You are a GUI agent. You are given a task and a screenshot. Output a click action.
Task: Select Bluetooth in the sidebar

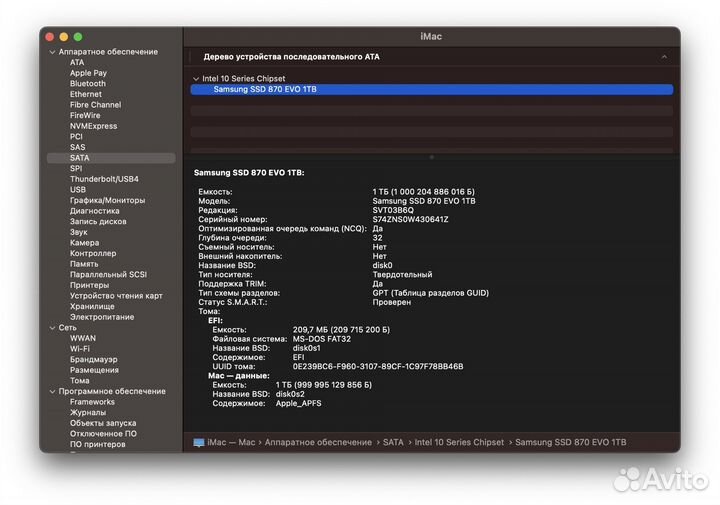point(88,84)
